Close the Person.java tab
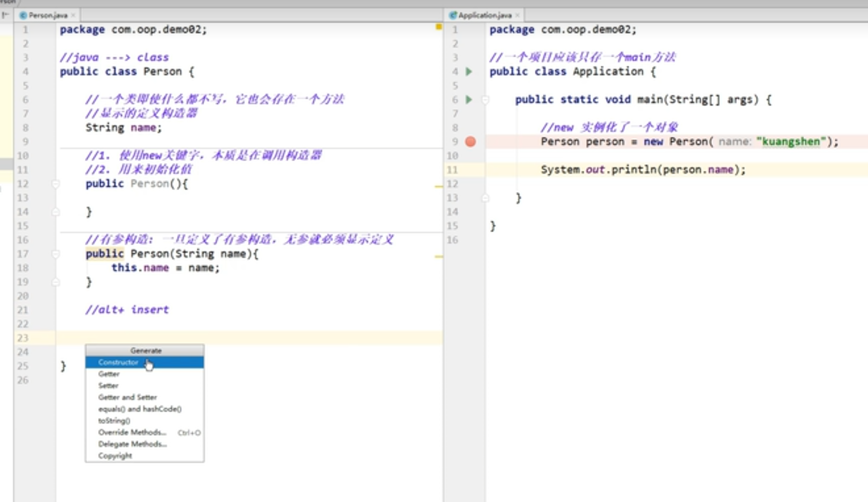868x502 pixels. (73, 15)
